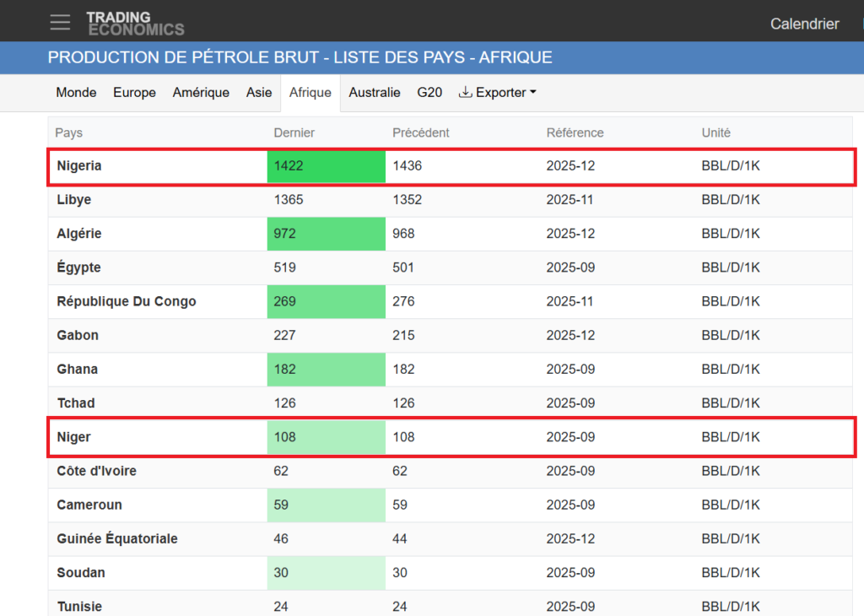Open the hamburger menu icon
864x616 pixels.
pos(60,23)
